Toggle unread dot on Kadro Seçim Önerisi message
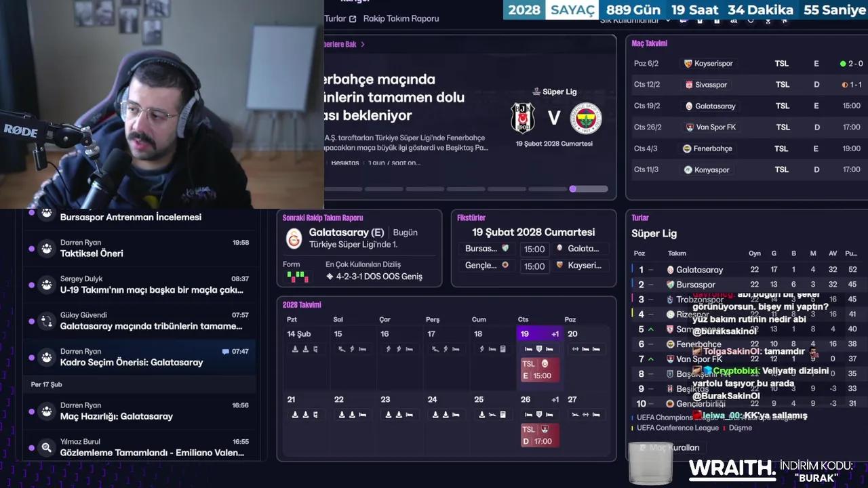868x488 pixels. (x=31, y=357)
